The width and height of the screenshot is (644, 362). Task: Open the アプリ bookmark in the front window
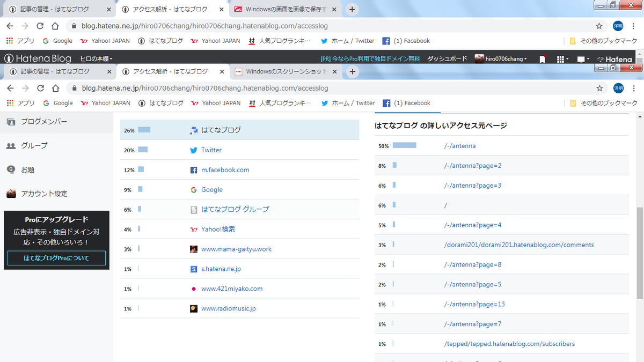[x=21, y=103]
